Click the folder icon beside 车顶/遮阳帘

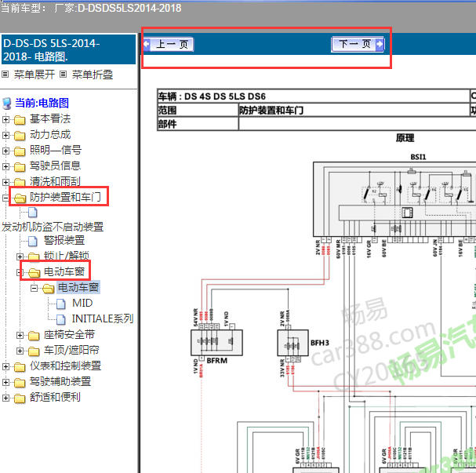click(x=34, y=351)
